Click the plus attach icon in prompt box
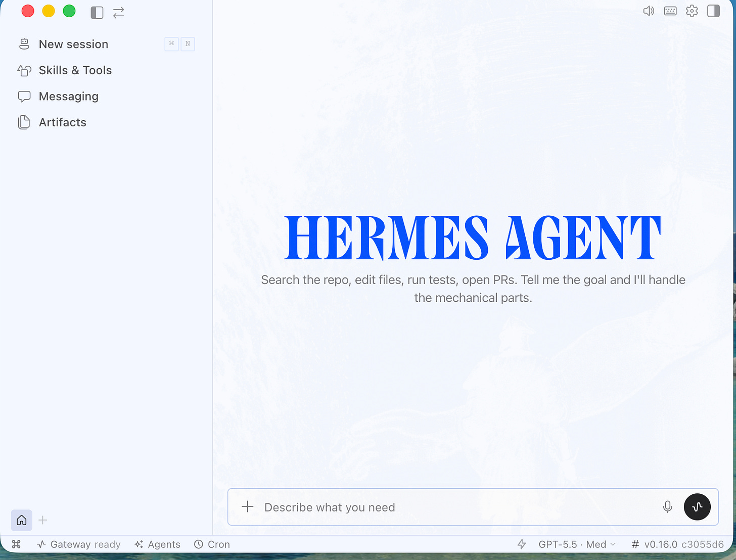Viewport: 736px width, 560px height. [248, 506]
